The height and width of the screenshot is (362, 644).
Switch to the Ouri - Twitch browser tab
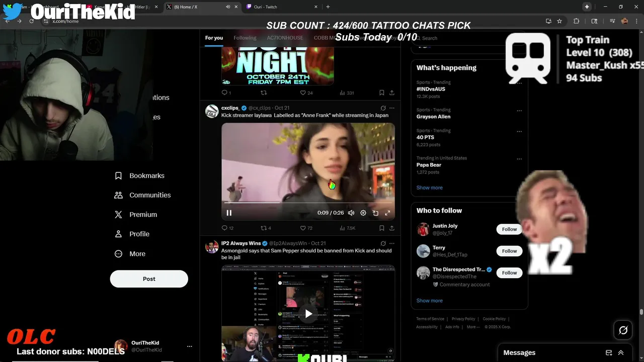click(x=282, y=7)
